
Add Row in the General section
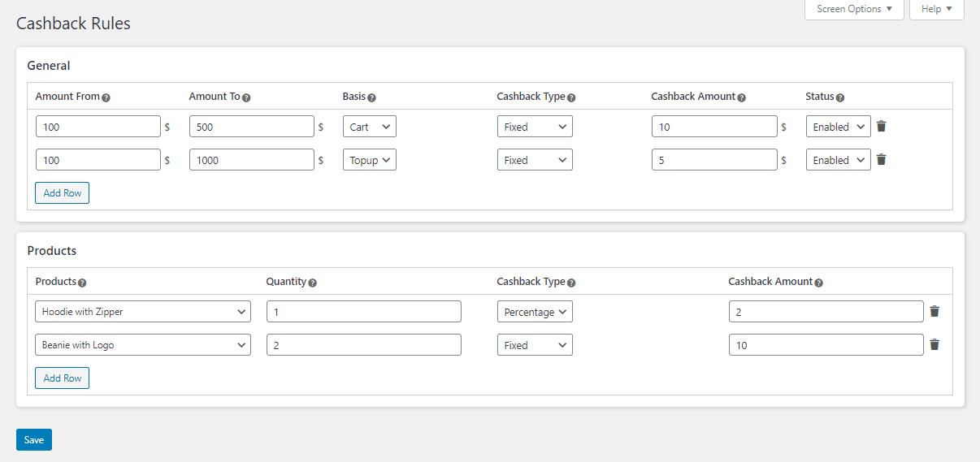click(x=62, y=193)
